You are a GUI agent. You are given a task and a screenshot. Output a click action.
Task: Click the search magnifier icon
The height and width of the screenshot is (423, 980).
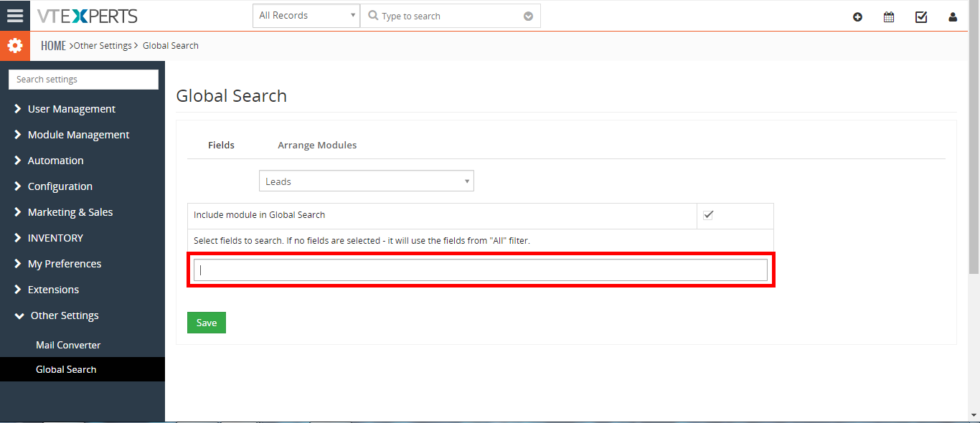point(373,16)
